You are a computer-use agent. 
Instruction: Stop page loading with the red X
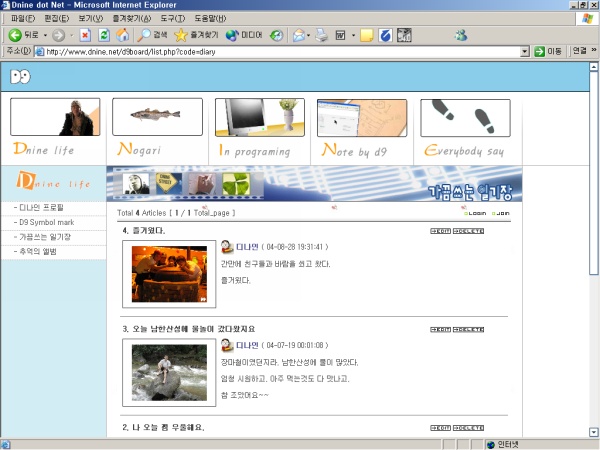click(x=85, y=35)
